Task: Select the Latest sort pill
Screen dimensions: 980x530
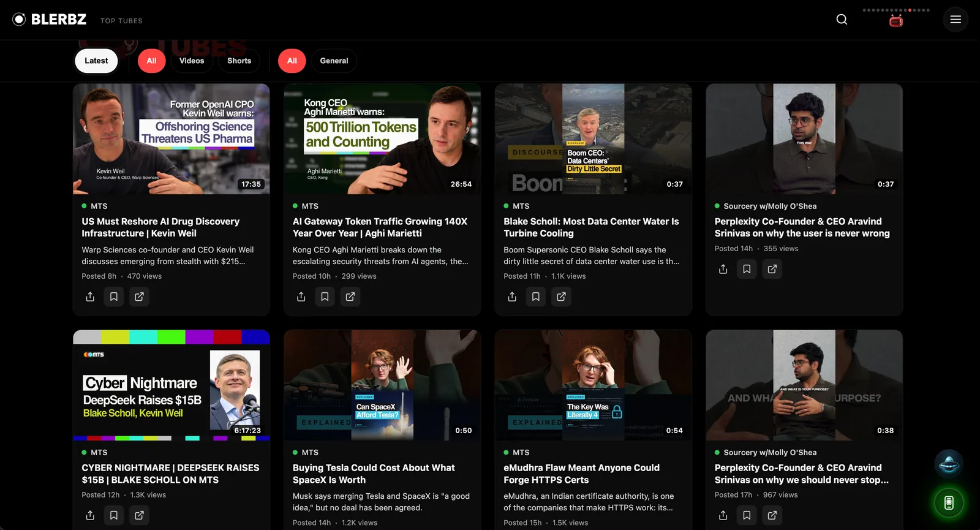Action: [x=96, y=61]
